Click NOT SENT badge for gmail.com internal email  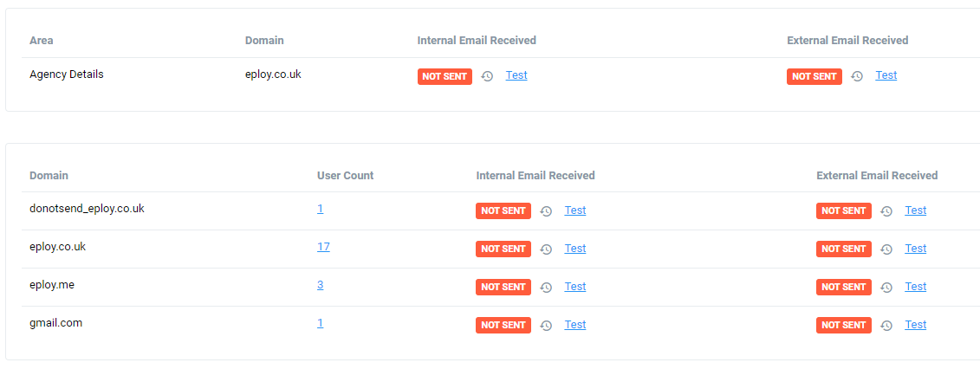click(503, 326)
